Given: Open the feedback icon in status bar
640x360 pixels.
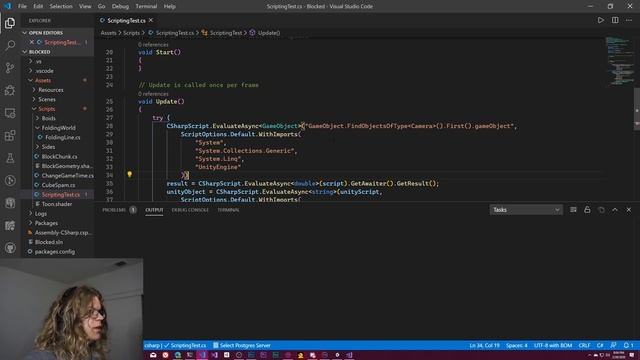Looking at the screenshot, I should 613,345.
